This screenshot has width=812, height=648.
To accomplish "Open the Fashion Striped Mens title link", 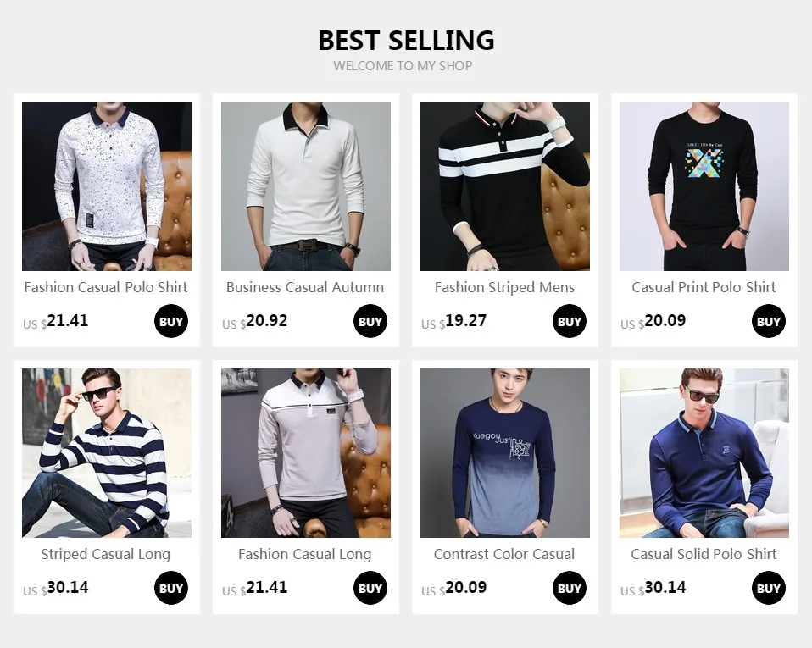I will click(505, 287).
